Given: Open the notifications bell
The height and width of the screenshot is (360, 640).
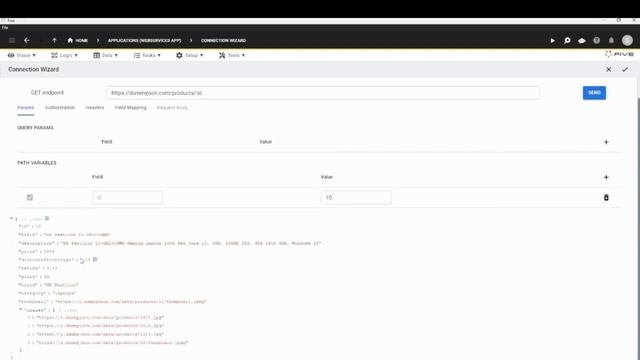Looking at the screenshot, I should [611, 40].
